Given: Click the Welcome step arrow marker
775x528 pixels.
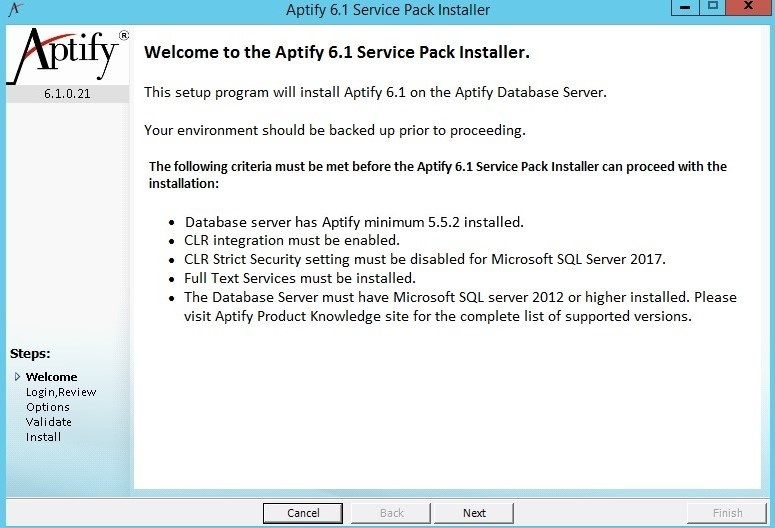Looking at the screenshot, I should tap(17, 377).
